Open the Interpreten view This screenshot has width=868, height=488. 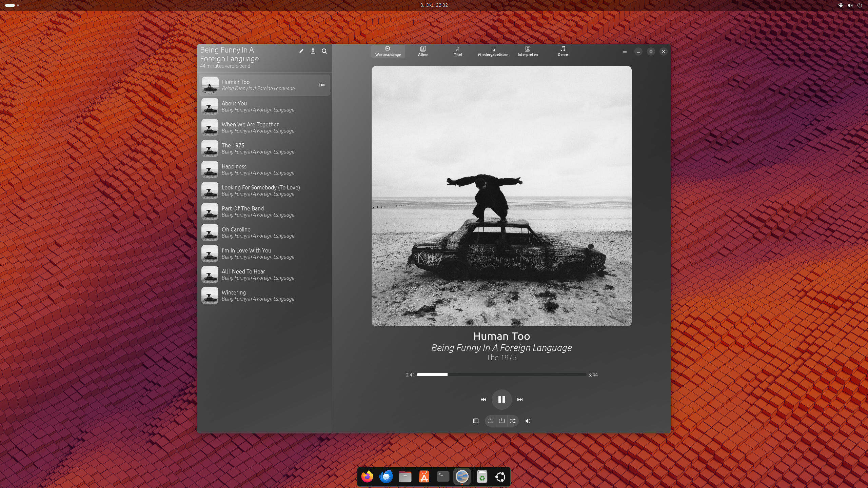pyautogui.click(x=527, y=51)
